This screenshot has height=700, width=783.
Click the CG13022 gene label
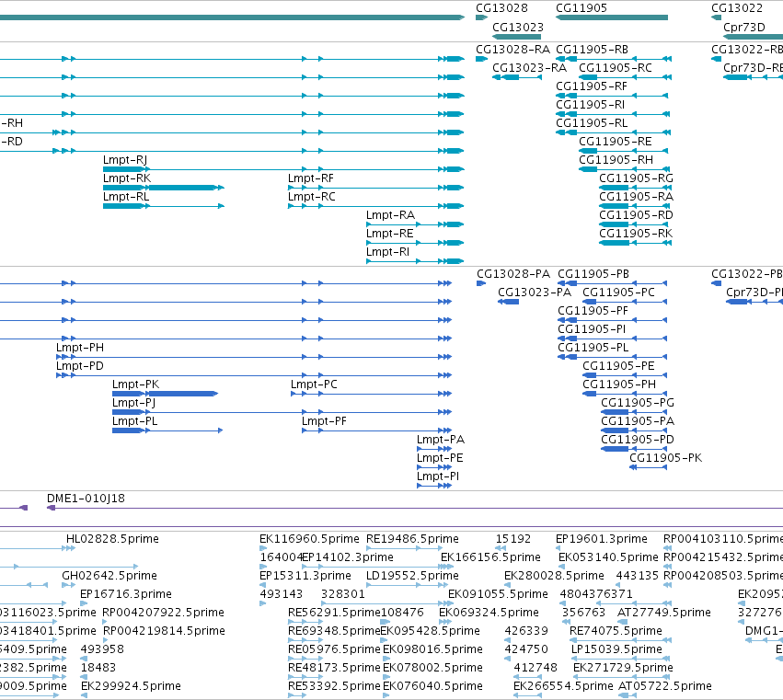pos(737,8)
